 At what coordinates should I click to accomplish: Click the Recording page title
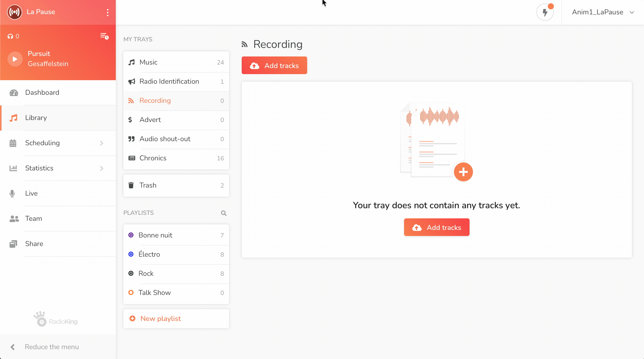(x=278, y=44)
